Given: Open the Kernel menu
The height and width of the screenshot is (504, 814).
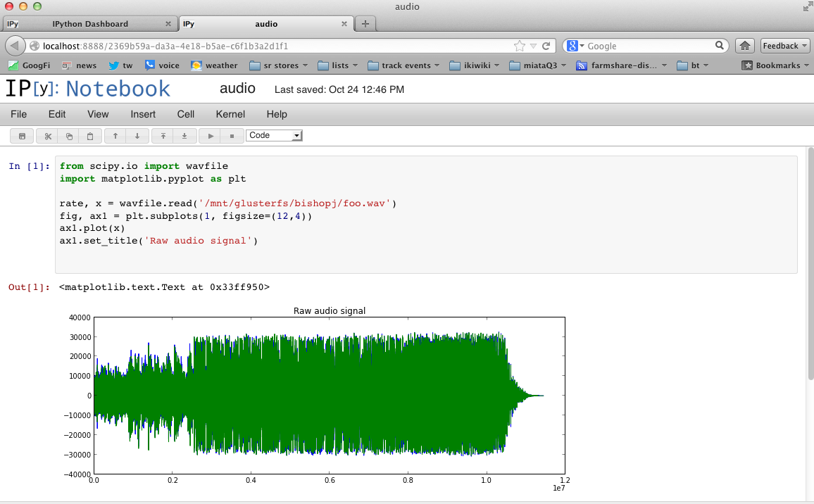Looking at the screenshot, I should tap(230, 114).
